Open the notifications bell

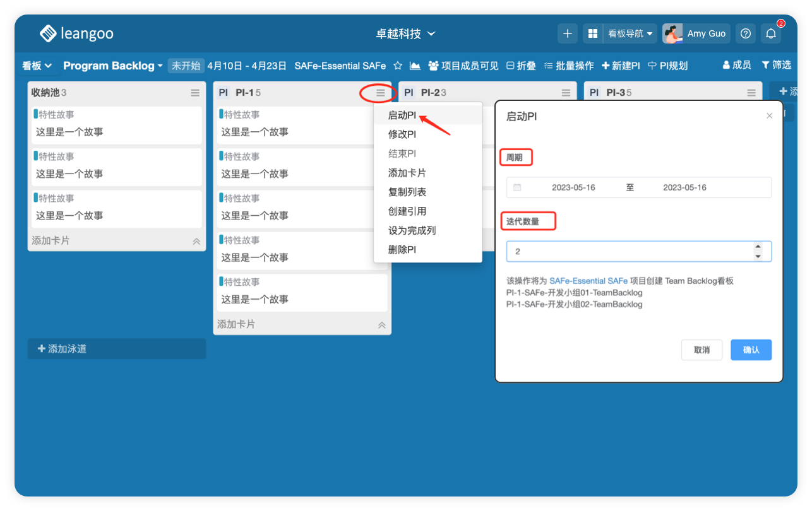click(x=770, y=33)
